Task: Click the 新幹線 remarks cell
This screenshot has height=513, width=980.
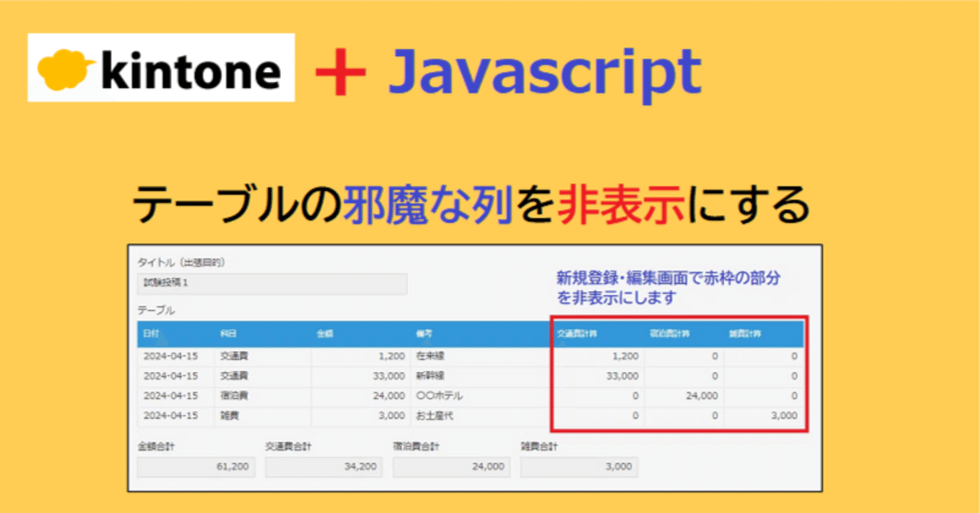Action: coord(430,376)
